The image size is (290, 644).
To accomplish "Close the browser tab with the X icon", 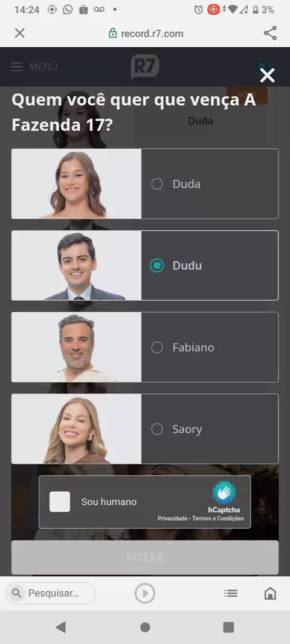I will coord(20,33).
